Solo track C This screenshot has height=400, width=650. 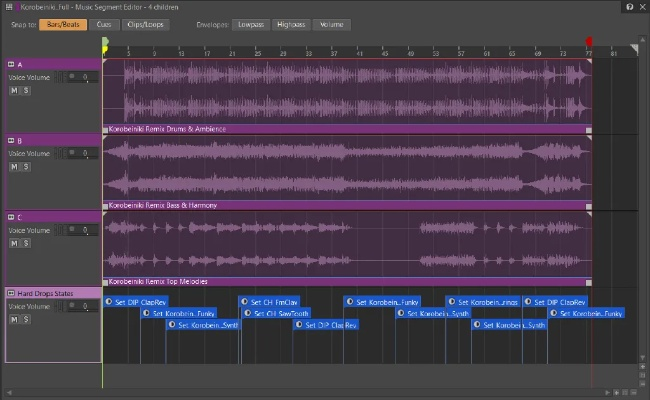(x=27, y=243)
